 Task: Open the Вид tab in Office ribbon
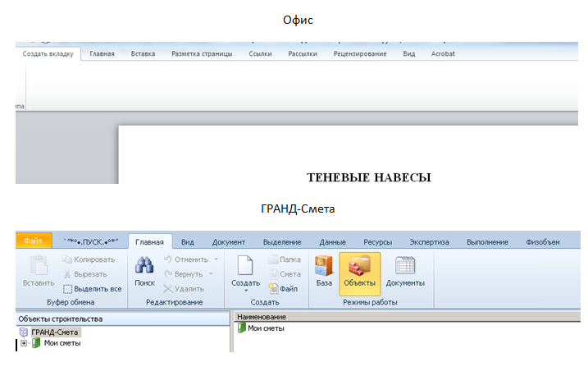(409, 53)
